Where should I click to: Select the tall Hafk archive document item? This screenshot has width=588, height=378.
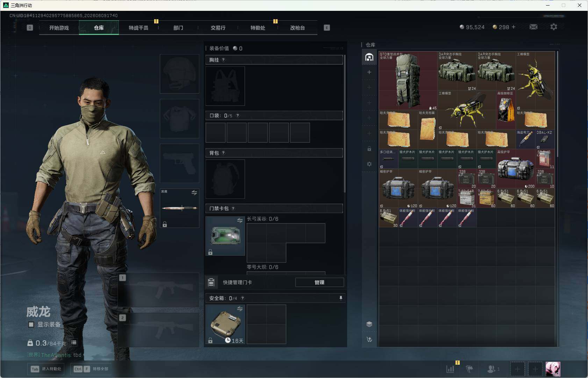coord(428,130)
